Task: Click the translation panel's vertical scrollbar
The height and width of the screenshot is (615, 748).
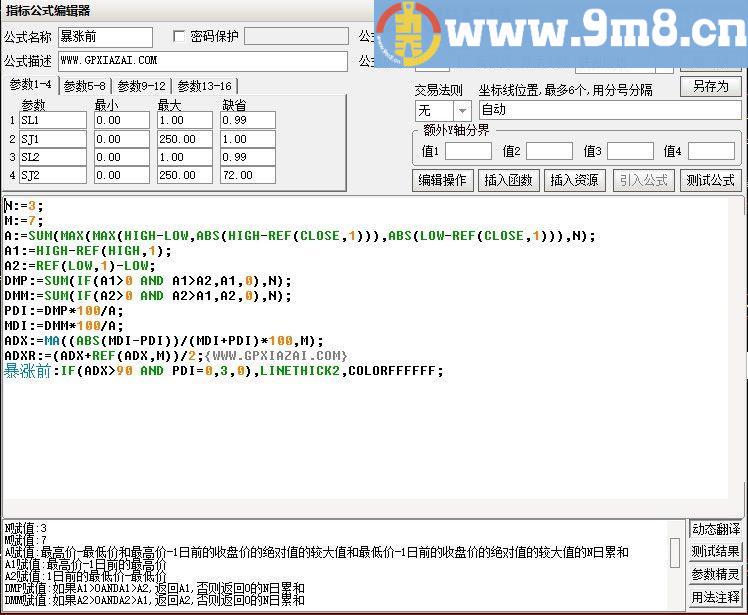Action: click(x=675, y=552)
